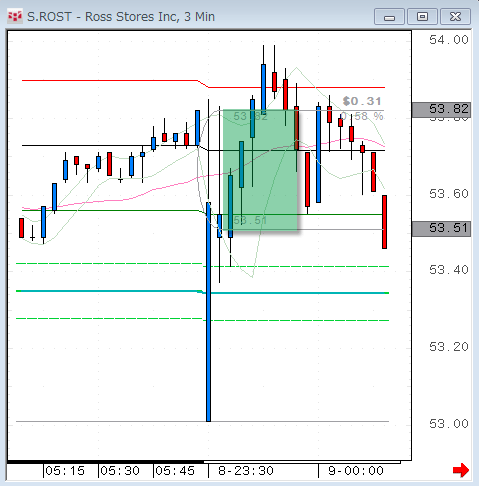Click the 05:45 time axis label
The height and width of the screenshot is (486, 479).
175,471
